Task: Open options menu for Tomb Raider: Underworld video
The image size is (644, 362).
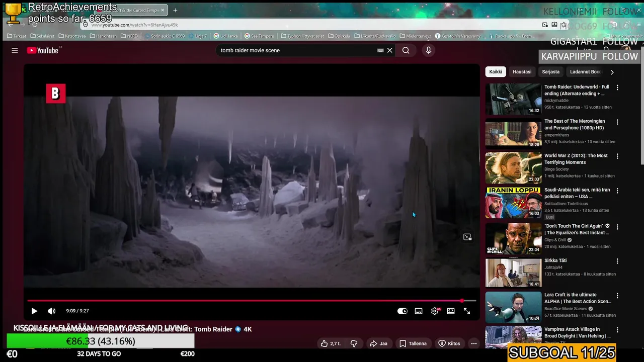Action: tap(617, 87)
